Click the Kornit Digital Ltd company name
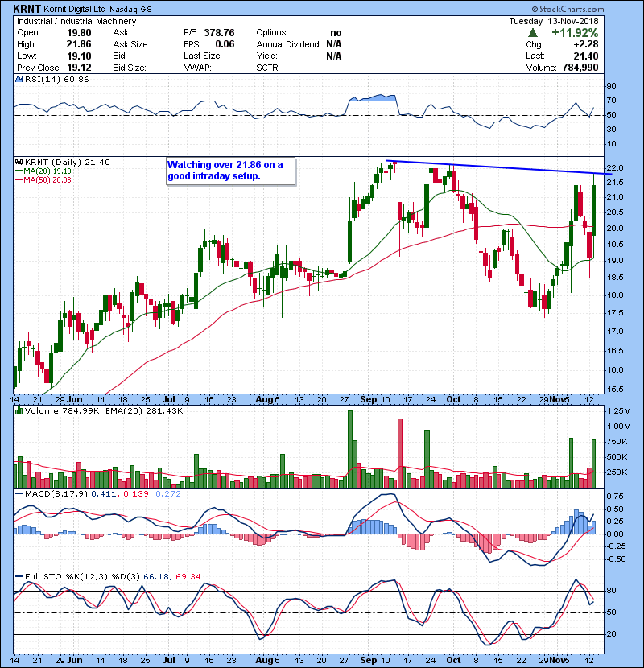The image size is (644, 668). coord(75,9)
